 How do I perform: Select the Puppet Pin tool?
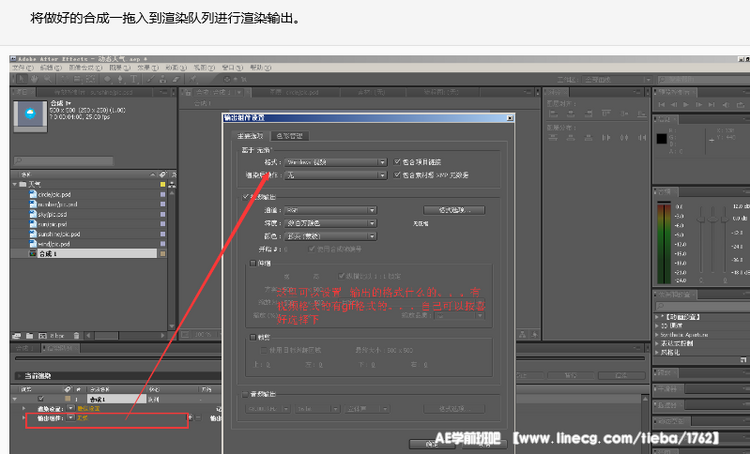(x=193, y=79)
